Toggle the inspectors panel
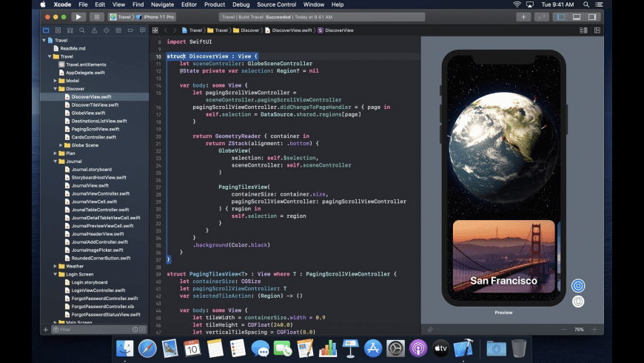Screen dimensions: 644x363 click(x=591, y=16)
